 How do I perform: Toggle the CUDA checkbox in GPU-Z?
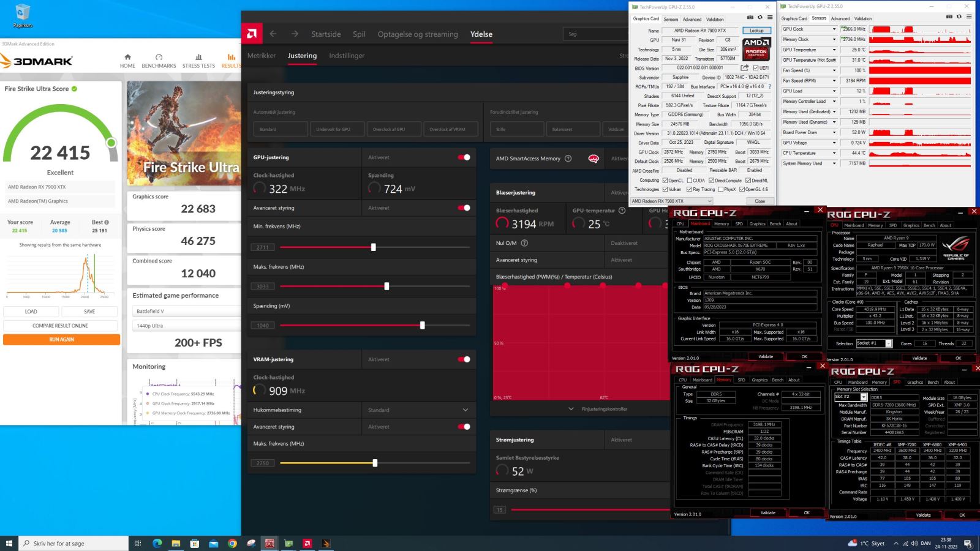[x=690, y=181]
